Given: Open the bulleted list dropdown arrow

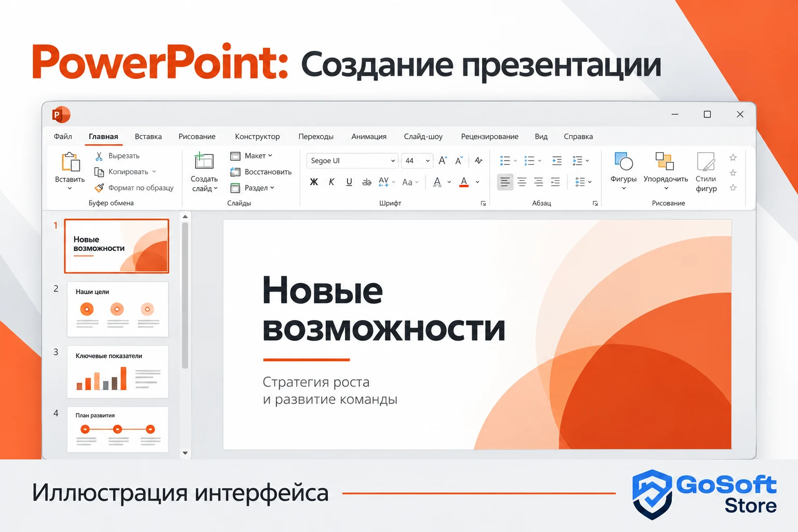Looking at the screenshot, I should pos(515,161).
